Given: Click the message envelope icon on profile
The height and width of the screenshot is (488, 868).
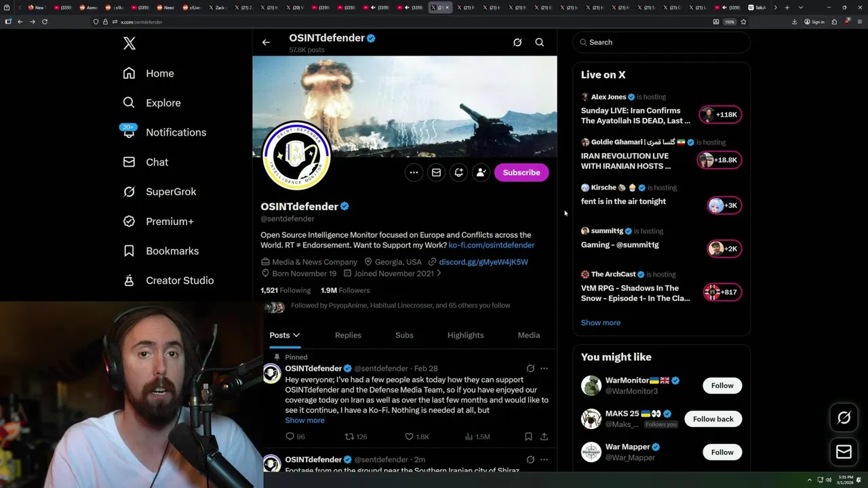Looking at the screenshot, I should (436, 173).
